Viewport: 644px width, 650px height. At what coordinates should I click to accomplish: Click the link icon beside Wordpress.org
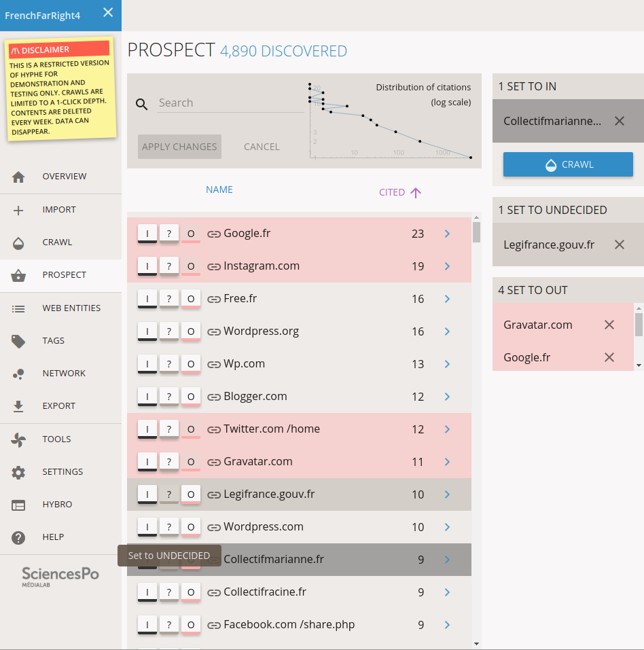(x=214, y=332)
